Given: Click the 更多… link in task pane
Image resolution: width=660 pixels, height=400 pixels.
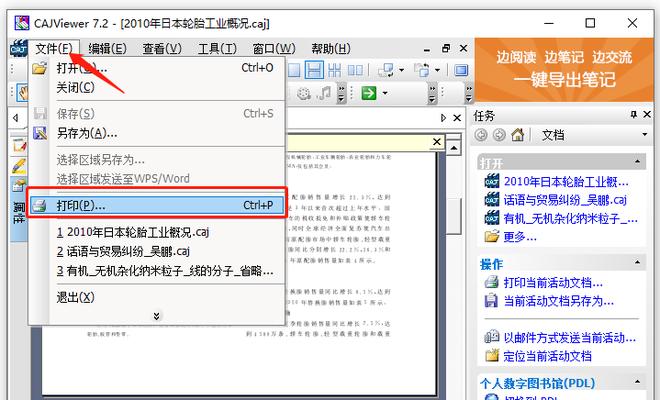Looking at the screenshot, I should pos(520,237).
